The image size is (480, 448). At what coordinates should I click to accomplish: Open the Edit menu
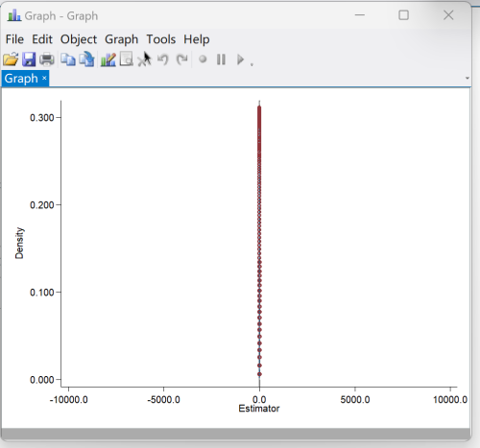tap(42, 39)
